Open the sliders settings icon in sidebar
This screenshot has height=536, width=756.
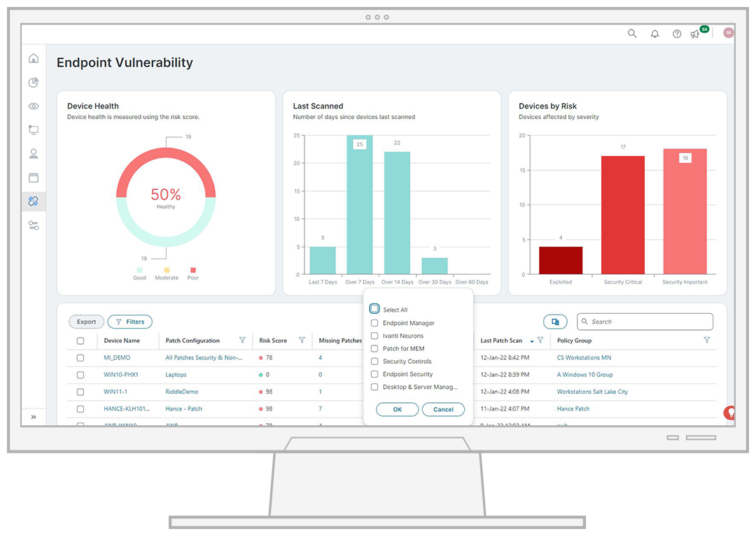tap(34, 226)
